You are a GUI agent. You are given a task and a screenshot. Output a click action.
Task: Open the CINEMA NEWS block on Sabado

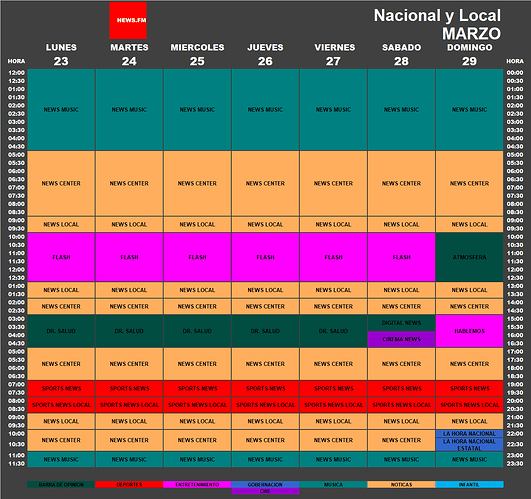[401, 339]
